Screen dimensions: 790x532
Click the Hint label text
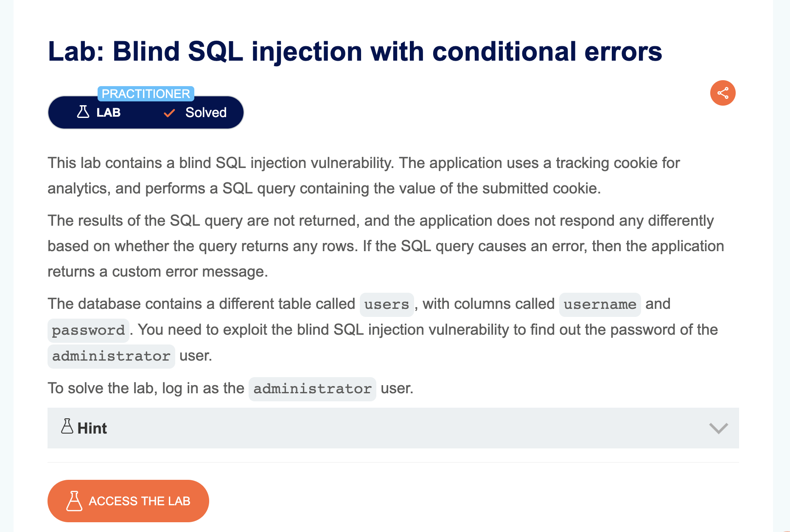click(92, 428)
